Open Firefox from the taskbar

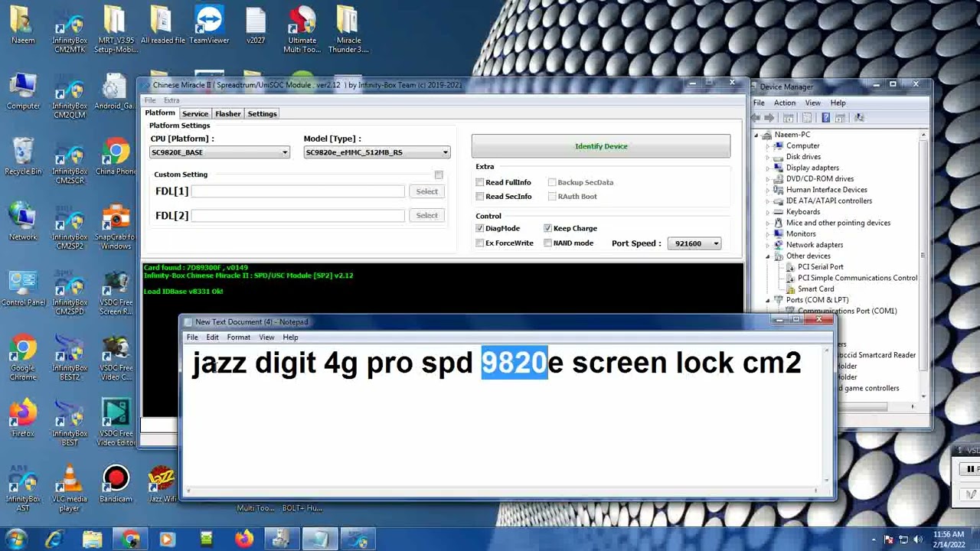tap(244, 539)
